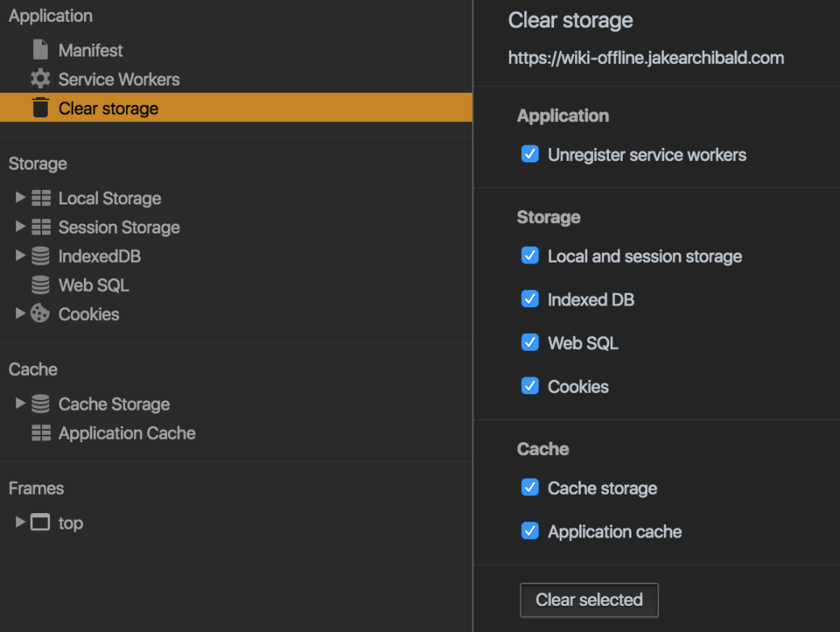Click the Clear storage trash icon
This screenshot has width=840, height=632.
pos(40,107)
